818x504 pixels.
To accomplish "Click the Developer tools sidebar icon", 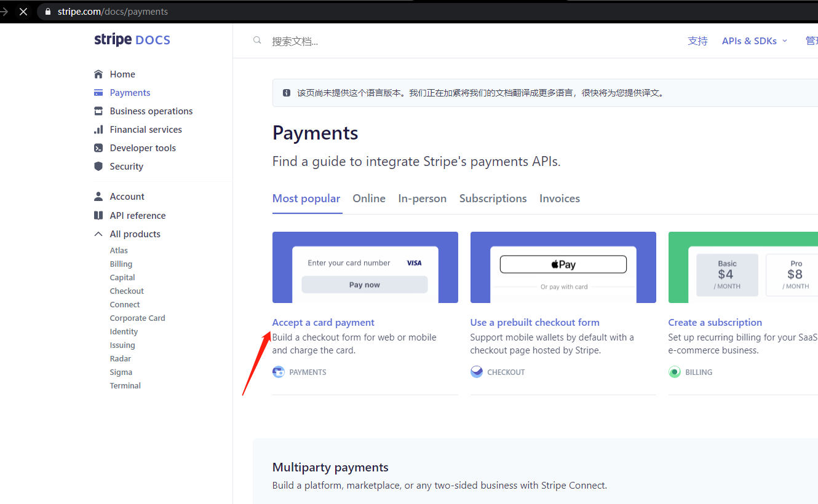I will (x=98, y=148).
